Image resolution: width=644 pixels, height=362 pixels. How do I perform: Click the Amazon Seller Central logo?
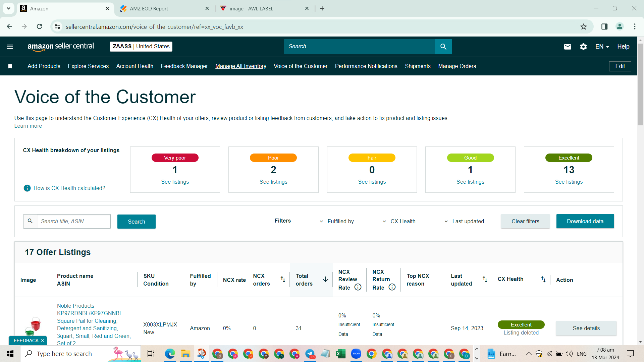tap(61, 47)
